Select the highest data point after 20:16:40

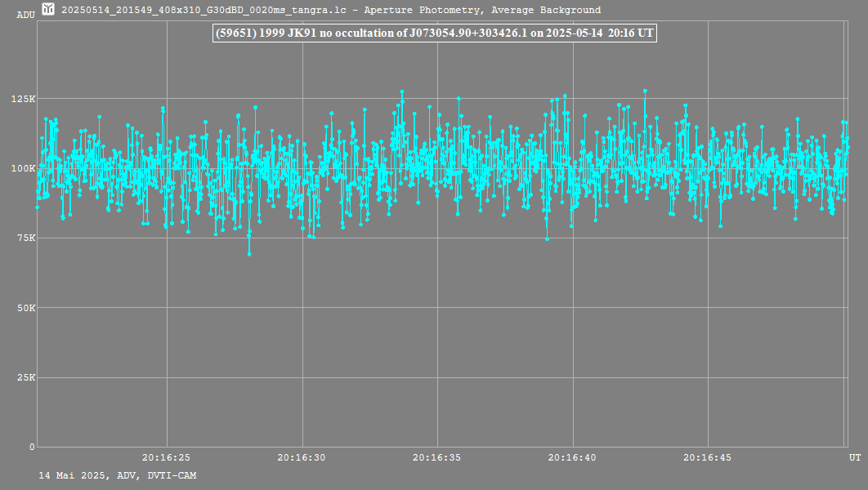pyautogui.click(x=645, y=91)
